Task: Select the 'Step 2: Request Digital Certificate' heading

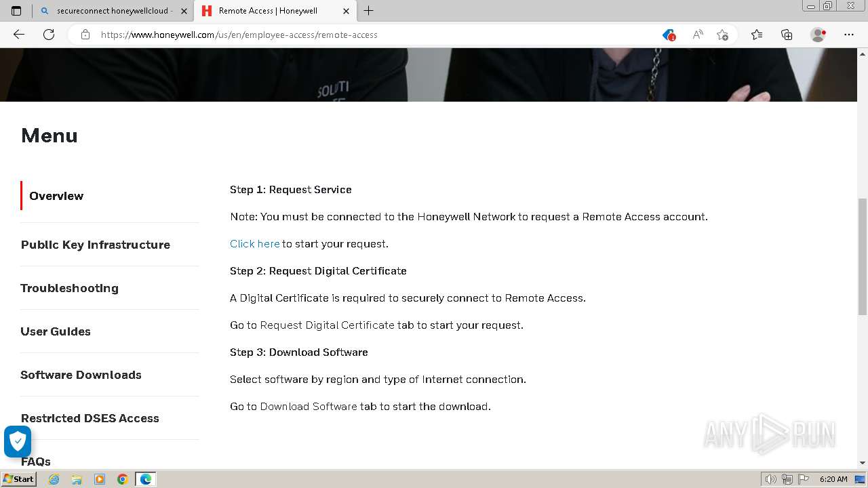Action: (x=318, y=271)
